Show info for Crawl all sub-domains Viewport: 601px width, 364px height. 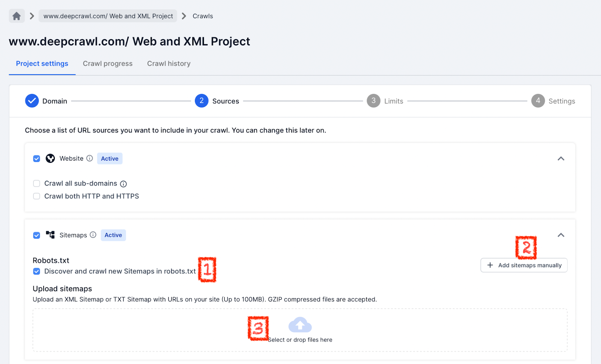[124, 184]
